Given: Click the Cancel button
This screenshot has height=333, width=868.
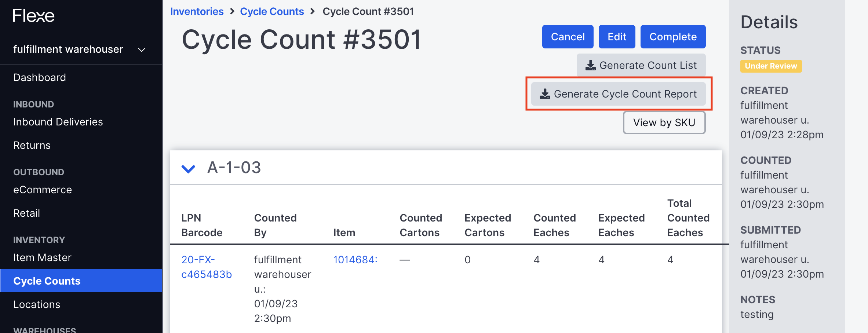Looking at the screenshot, I should coord(567,36).
